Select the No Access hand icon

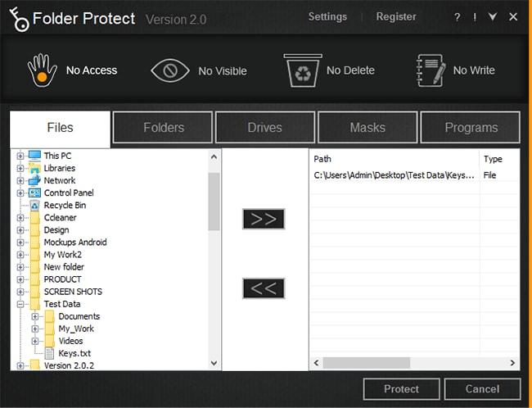pos(42,70)
